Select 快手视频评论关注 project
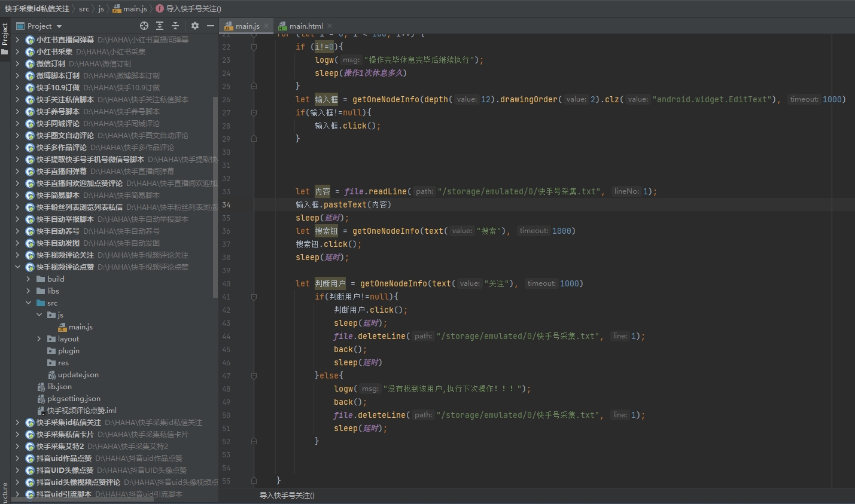Viewport: 855px width, 504px height. coord(65,255)
